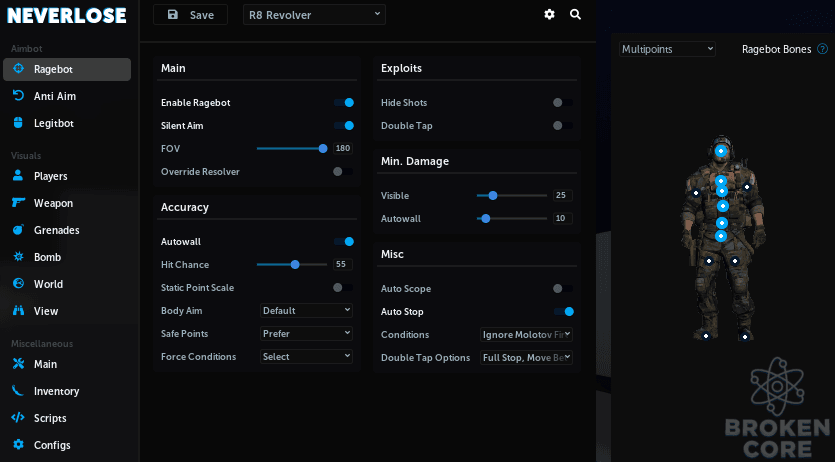This screenshot has height=462, width=835.
Task: Open the R8 Revolver weapon dropdown
Action: 314,15
